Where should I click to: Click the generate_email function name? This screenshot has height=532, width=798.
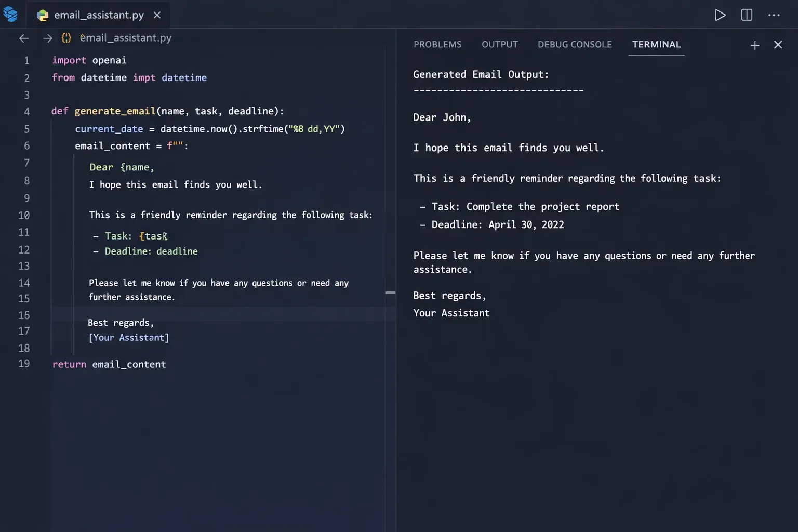pyautogui.click(x=115, y=111)
